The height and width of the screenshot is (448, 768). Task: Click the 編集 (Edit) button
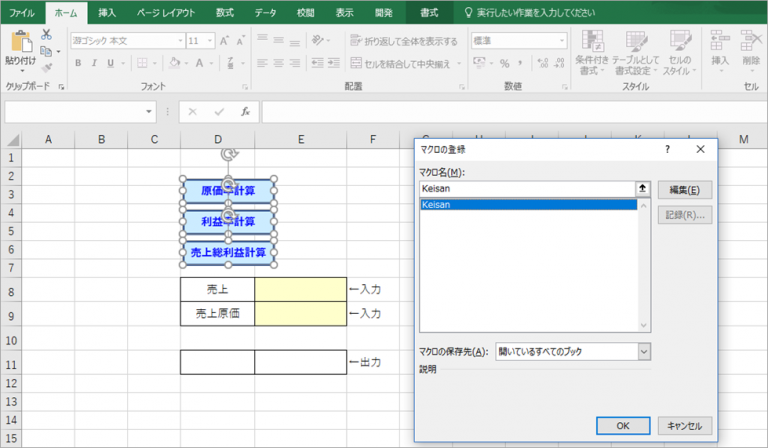pos(683,189)
